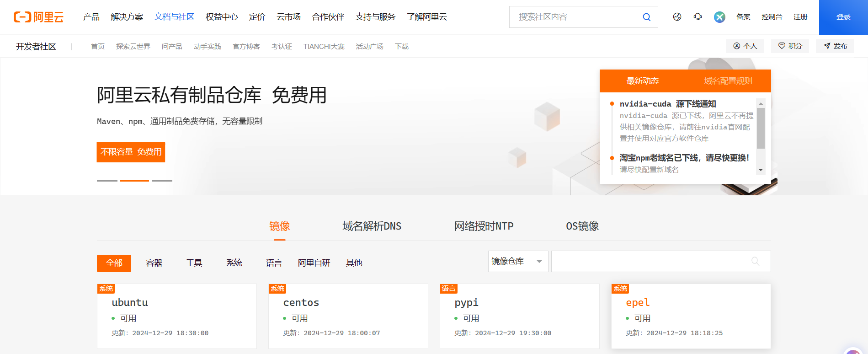Click the blue 登录 login button
This screenshot has height=354, width=868.
coord(843,17)
